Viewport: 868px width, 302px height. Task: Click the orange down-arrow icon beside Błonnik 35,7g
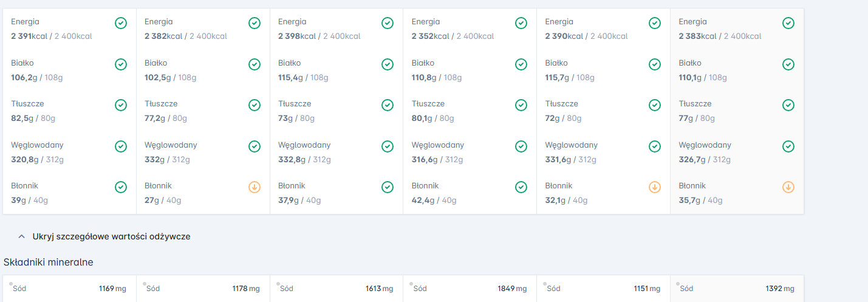coord(788,187)
